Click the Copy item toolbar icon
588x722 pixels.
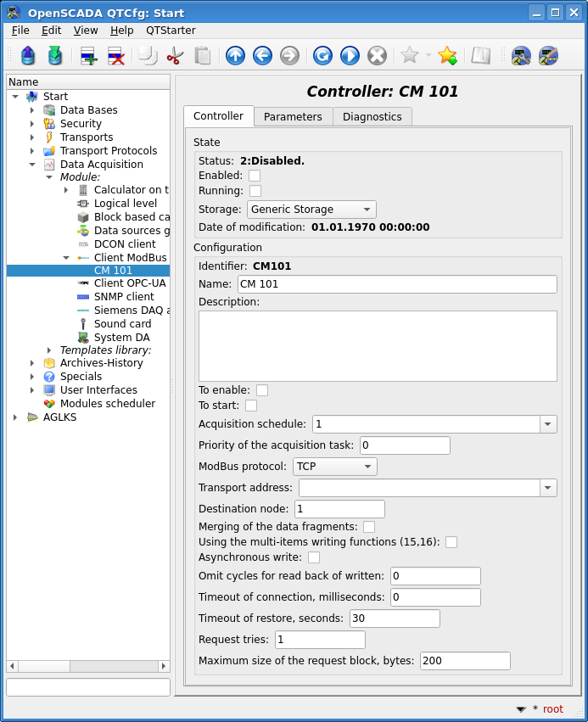click(148, 56)
